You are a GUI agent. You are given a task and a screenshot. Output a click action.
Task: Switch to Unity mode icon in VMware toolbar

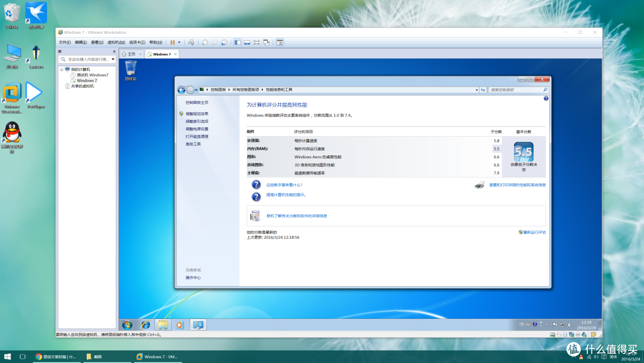pyautogui.click(x=266, y=42)
